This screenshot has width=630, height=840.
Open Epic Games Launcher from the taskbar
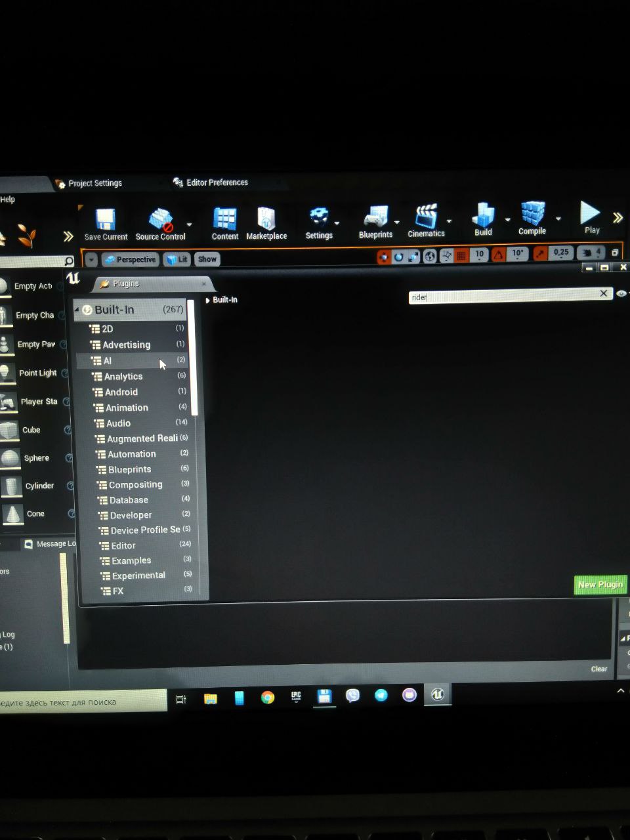coord(296,696)
